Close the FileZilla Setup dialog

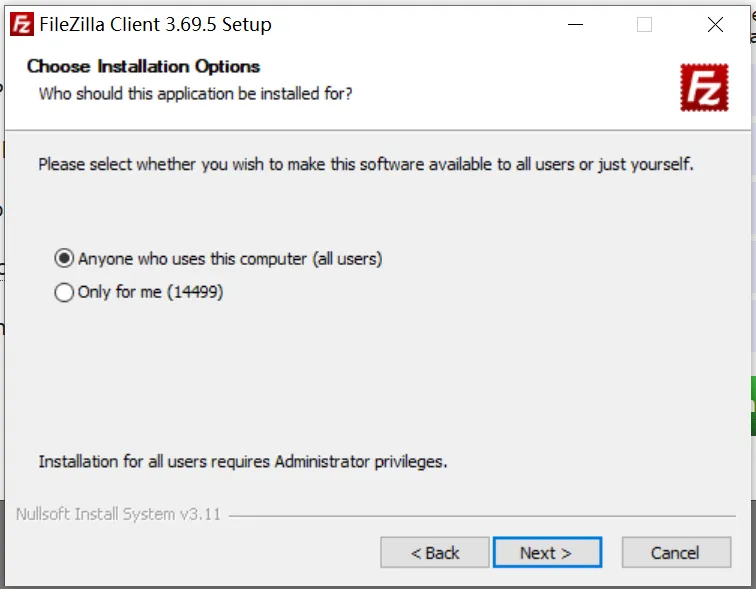click(715, 25)
